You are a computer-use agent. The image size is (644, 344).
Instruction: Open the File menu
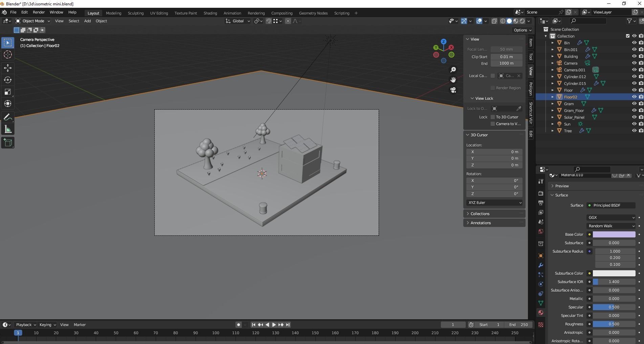13,12
